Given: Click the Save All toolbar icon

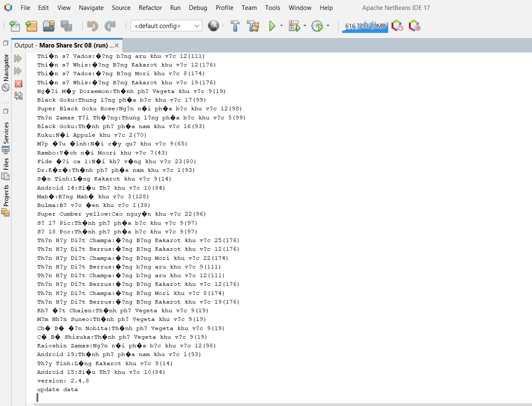Looking at the screenshot, I should 66,26.
